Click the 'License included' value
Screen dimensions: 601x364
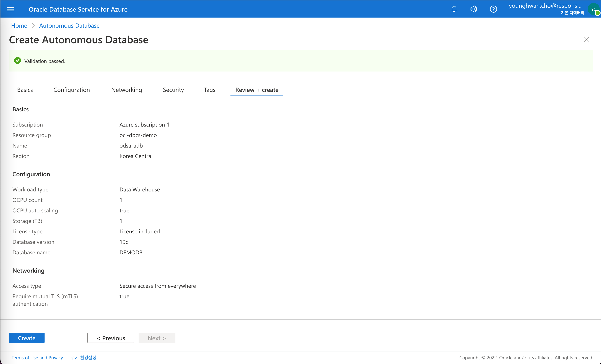click(139, 231)
